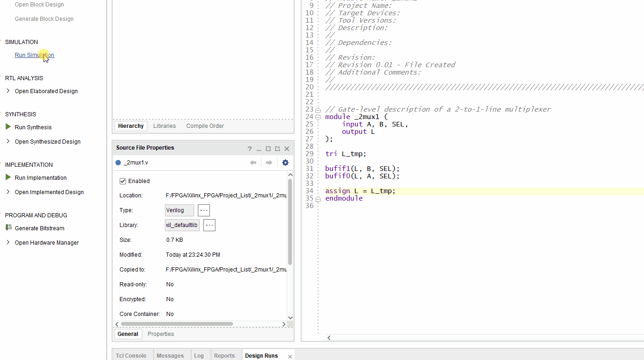Viewport: 644px width, 360px height.
Task: Click the forward arrow in Source File Properties
Action: [268, 163]
